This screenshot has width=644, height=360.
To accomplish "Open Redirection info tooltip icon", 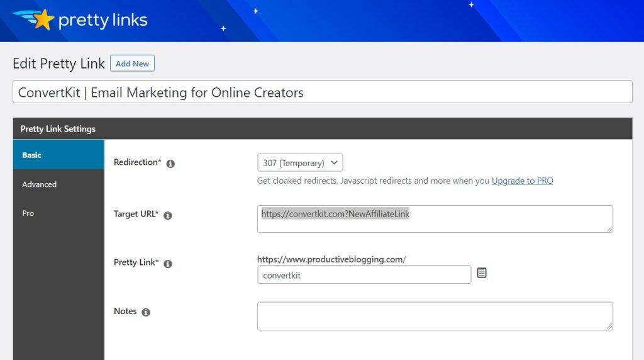I will pos(170,164).
